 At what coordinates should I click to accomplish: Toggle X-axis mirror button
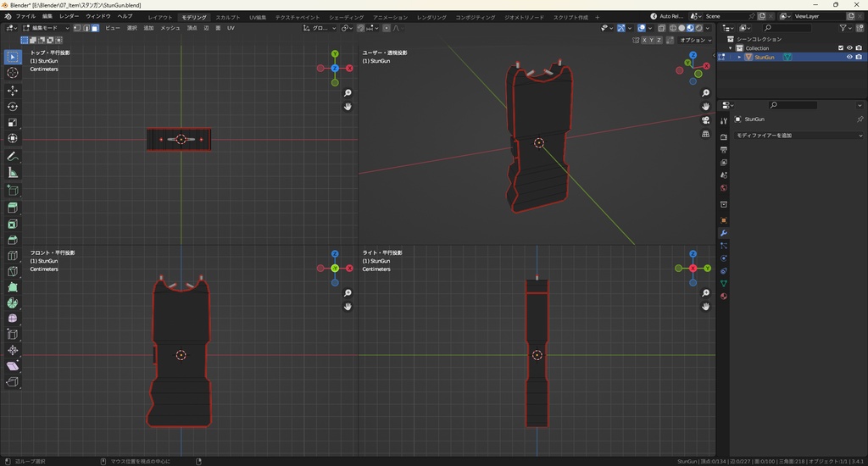coord(645,40)
